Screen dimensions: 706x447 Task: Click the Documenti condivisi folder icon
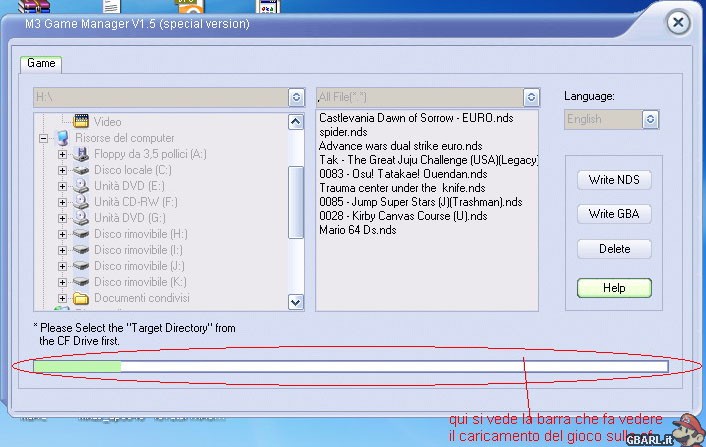point(81,298)
